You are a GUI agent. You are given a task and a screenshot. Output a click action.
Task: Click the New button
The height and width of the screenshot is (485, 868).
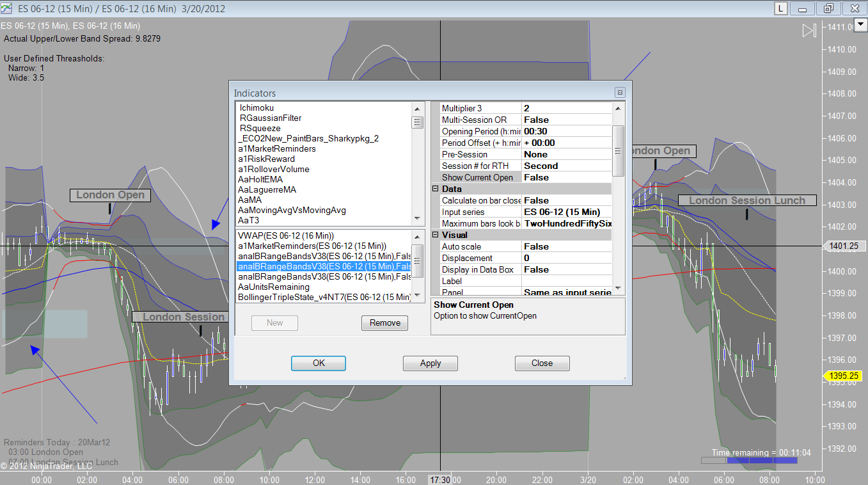[275, 323]
